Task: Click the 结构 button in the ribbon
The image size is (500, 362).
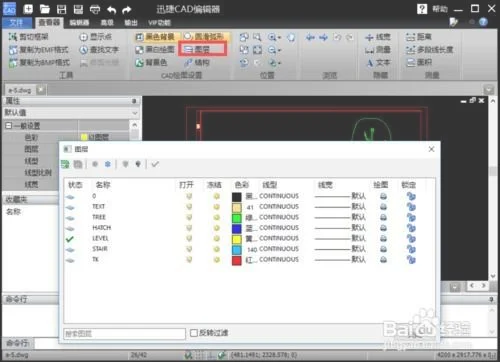Action: point(197,62)
